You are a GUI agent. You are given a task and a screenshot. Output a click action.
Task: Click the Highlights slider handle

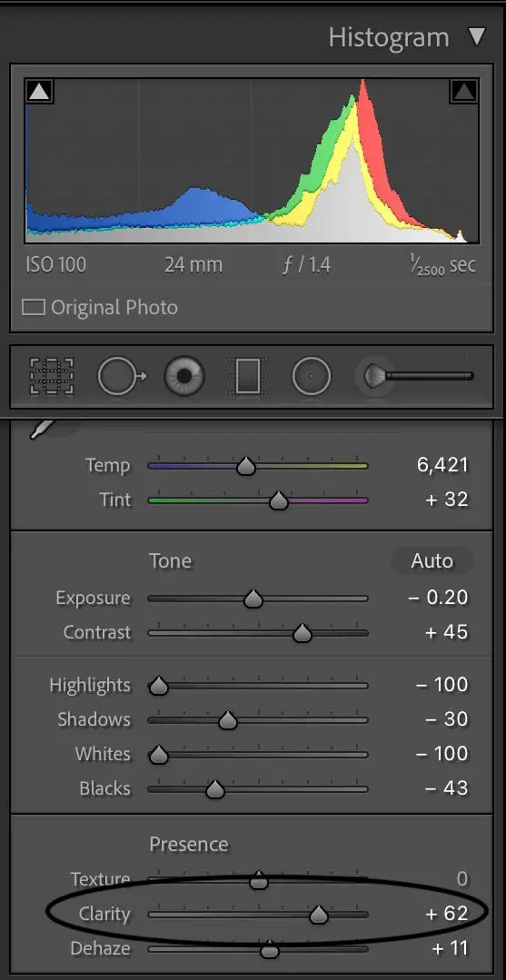[159, 687]
